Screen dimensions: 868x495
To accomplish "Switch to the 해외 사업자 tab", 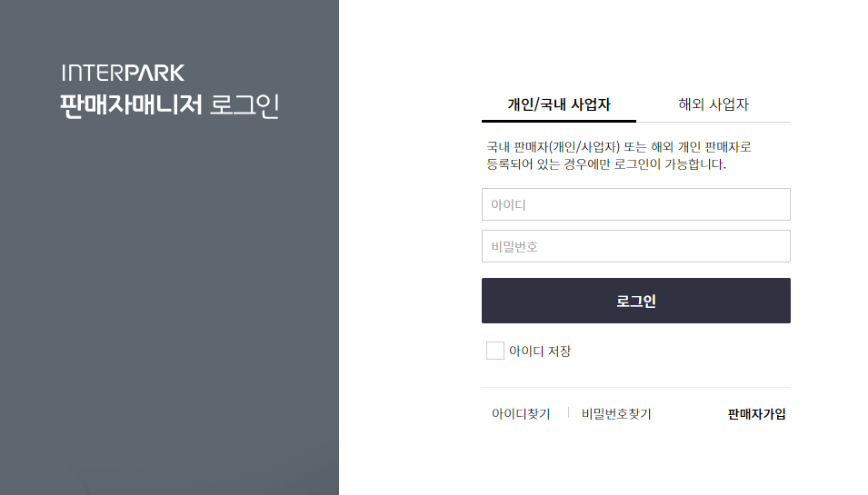I will coord(713,104).
